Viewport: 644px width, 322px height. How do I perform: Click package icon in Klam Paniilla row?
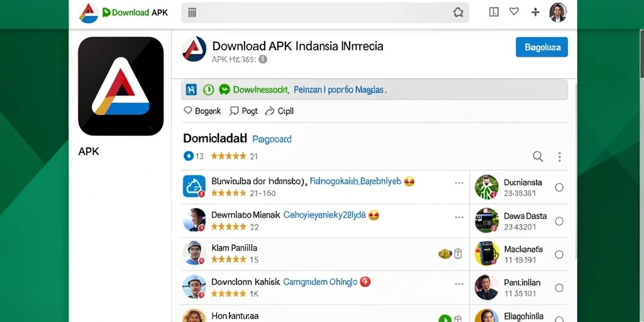(458, 254)
